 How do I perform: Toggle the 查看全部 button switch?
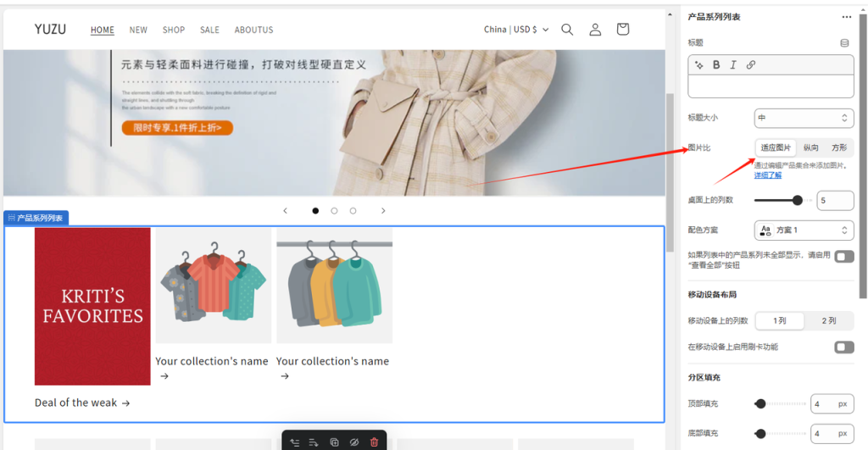(844, 256)
